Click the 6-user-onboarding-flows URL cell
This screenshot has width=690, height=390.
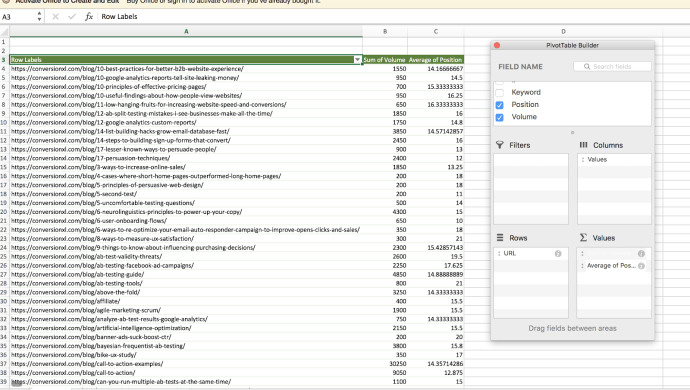(186, 221)
